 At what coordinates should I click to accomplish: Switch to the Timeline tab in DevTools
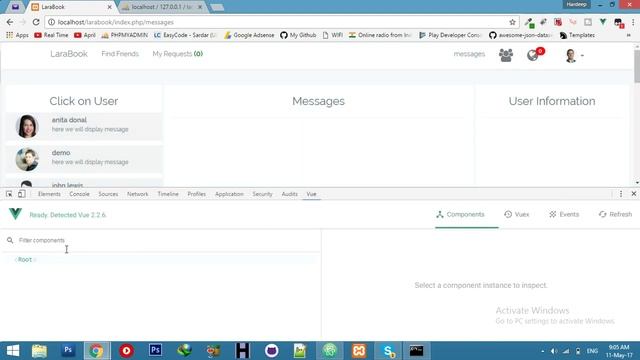point(168,194)
